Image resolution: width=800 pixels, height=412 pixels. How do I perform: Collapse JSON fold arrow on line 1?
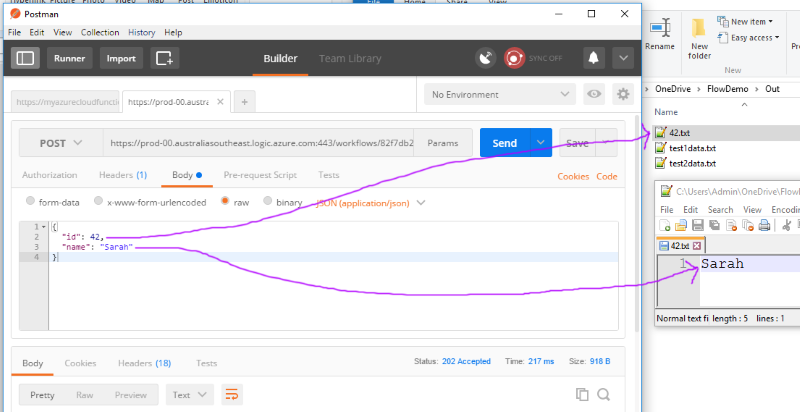tap(44, 227)
